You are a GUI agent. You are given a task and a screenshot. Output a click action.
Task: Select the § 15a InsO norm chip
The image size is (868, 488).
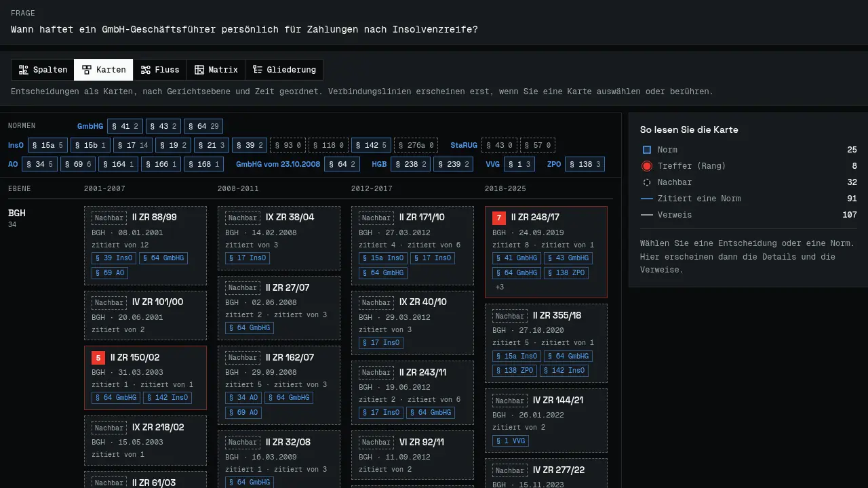click(47, 145)
